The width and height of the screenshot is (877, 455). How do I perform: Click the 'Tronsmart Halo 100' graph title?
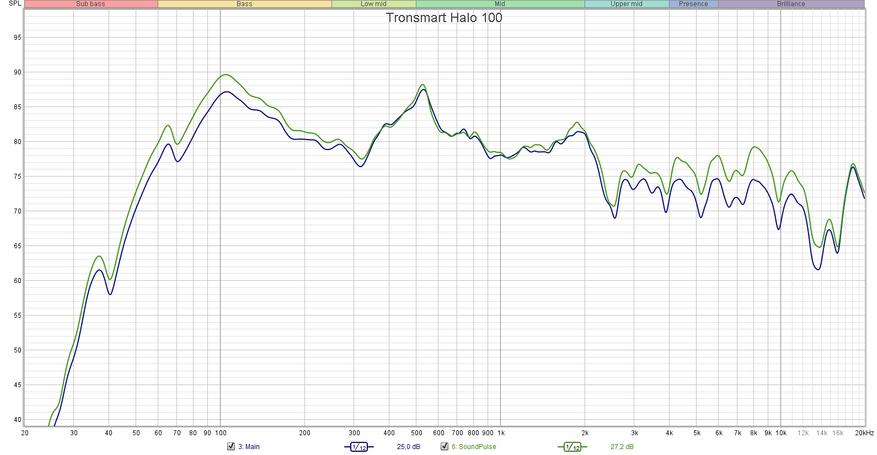444,17
